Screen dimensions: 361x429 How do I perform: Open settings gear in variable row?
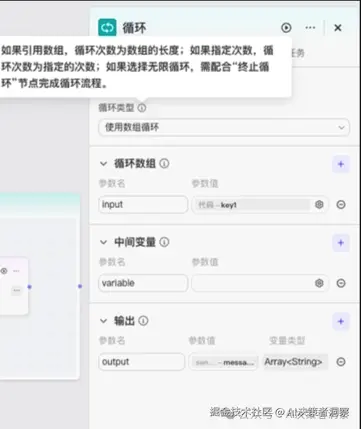tap(319, 283)
